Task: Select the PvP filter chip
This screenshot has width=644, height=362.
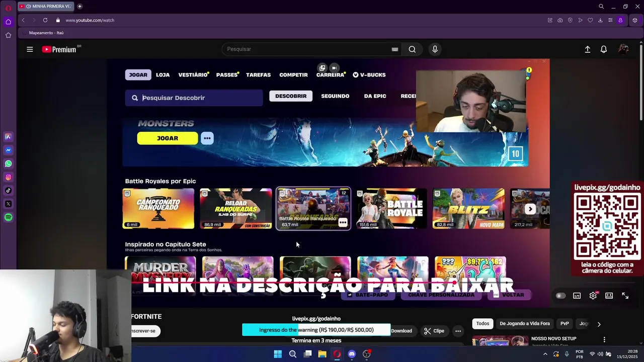Action: point(565,324)
